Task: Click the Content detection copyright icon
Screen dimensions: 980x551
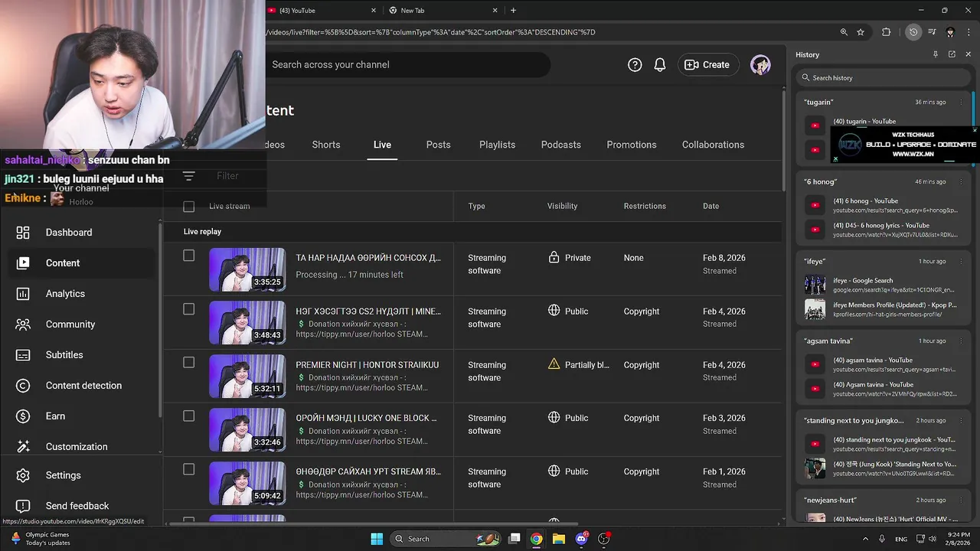Action: (23, 386)
